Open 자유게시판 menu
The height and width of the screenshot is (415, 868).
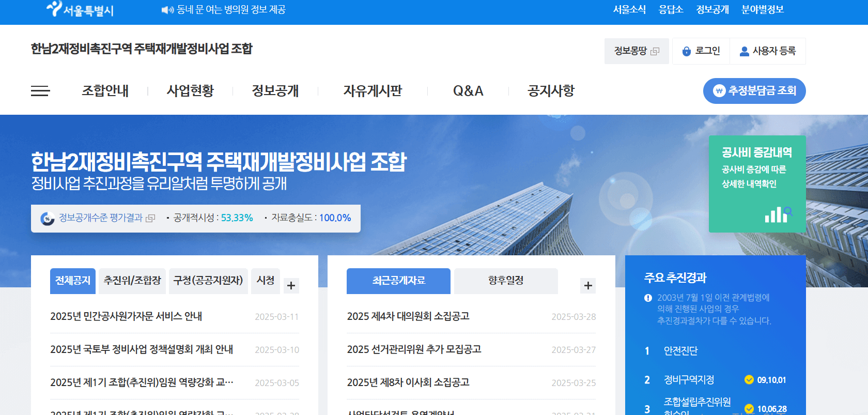[x=373, y=91]
